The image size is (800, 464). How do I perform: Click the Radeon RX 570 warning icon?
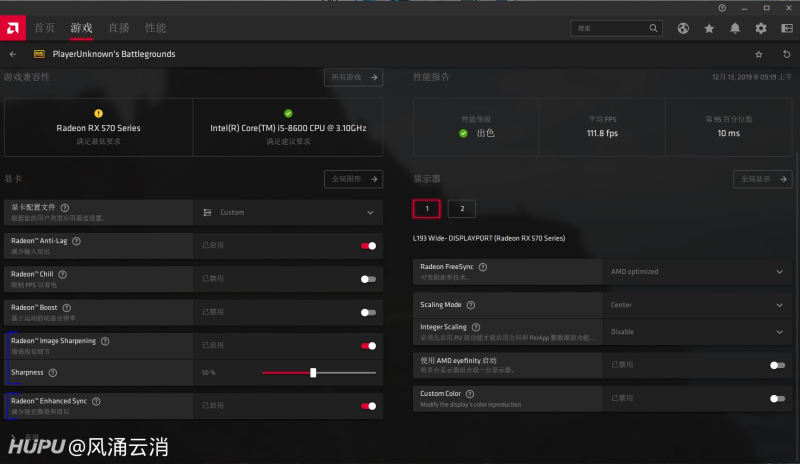coord(98,113)
